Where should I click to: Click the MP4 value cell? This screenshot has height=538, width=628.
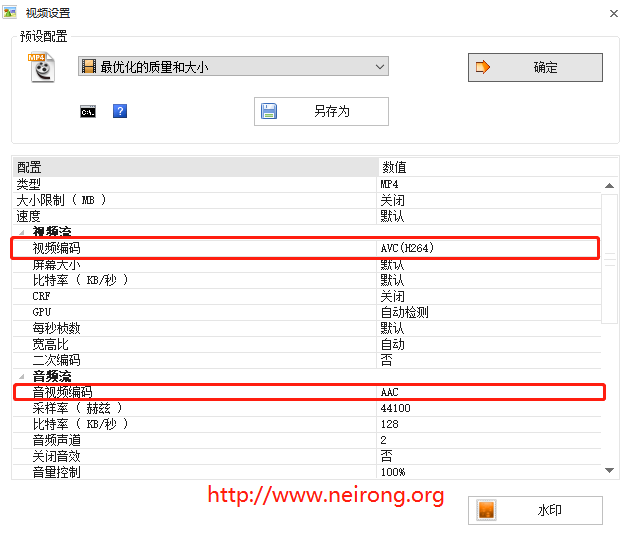489,184
